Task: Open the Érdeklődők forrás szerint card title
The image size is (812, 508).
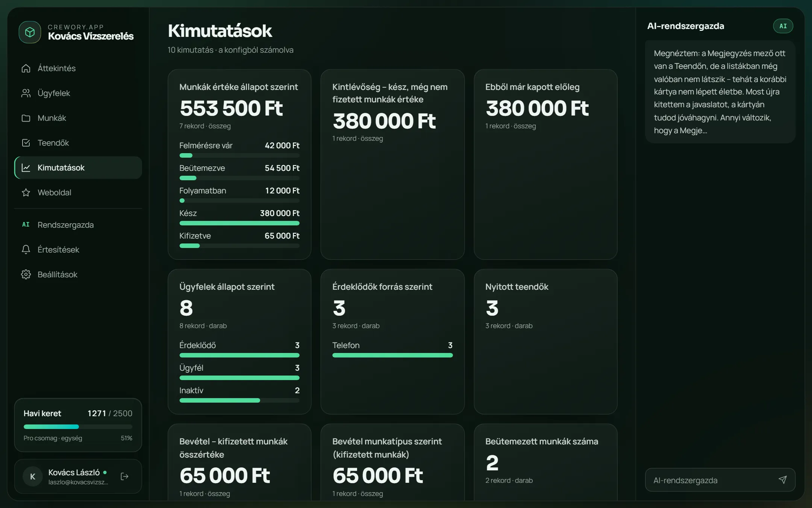Action: [x=382, y=287]
